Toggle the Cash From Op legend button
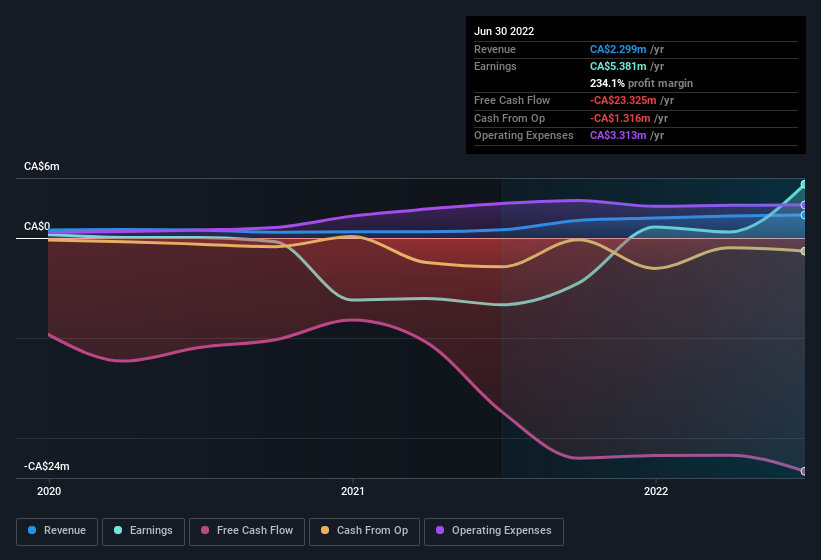The height and width of the screenshot is (560, 821). pos(364,531)
